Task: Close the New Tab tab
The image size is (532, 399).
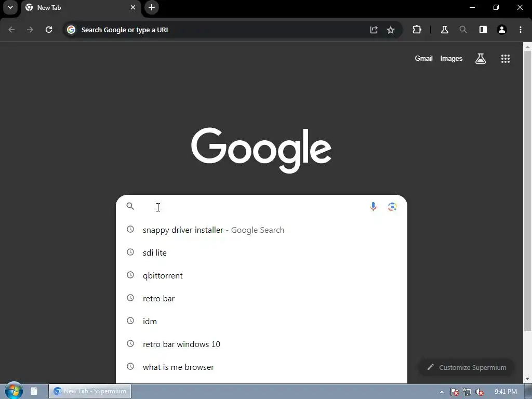Action: coord(133,7)
